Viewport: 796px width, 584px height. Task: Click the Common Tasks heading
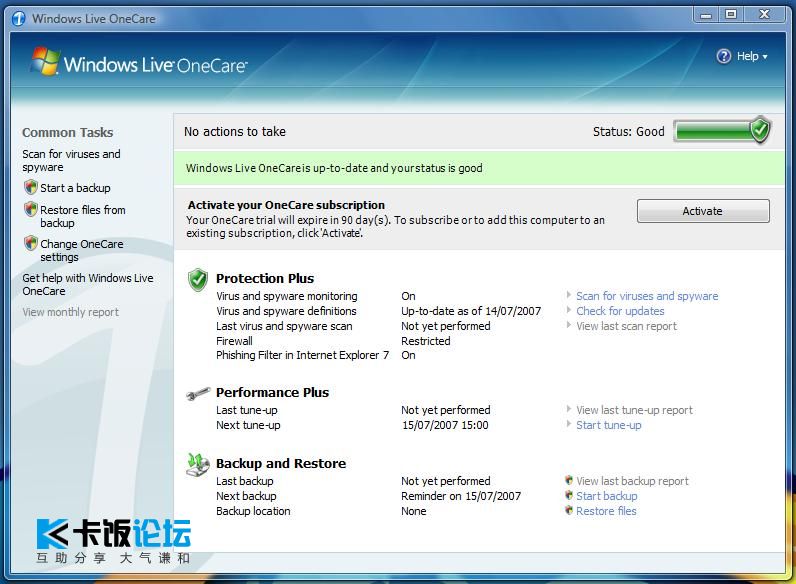[x=68, y=133]
